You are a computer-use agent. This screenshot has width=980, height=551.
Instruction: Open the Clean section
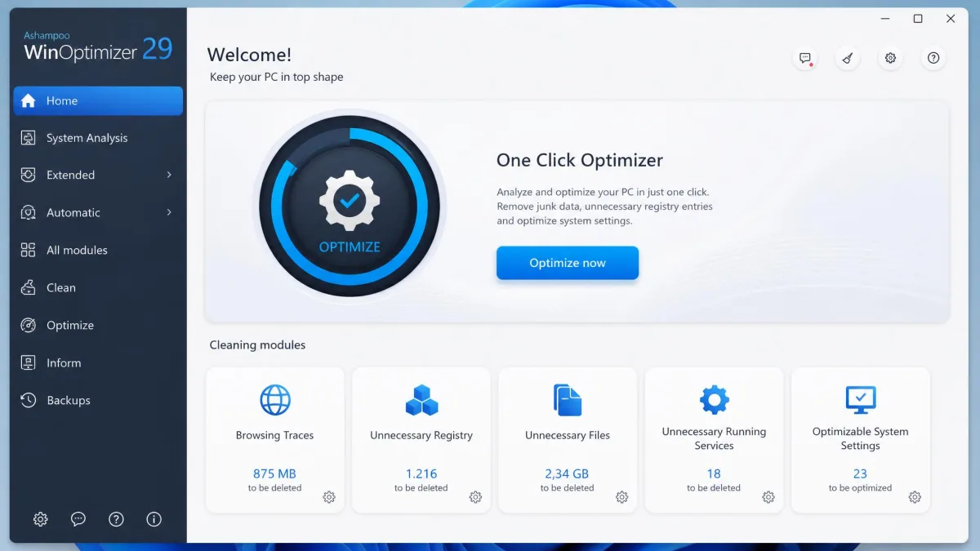[98, 287]
